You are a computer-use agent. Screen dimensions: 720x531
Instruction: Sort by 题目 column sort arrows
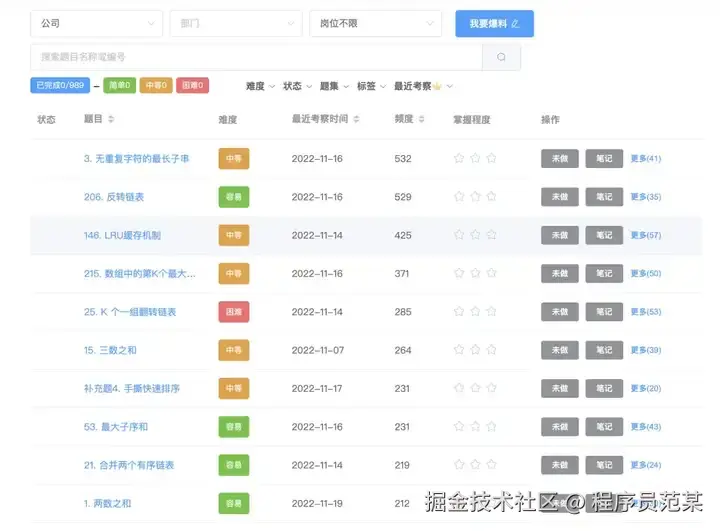pos(111,119)
